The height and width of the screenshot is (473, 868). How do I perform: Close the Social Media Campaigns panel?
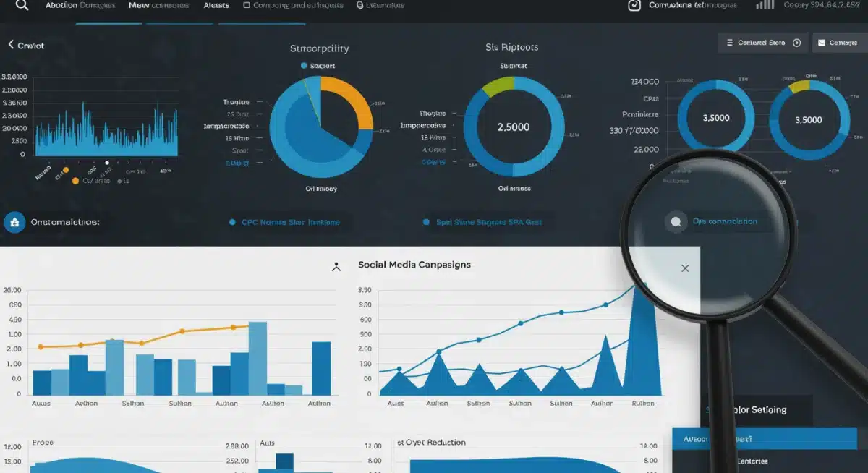pos(685,268)
